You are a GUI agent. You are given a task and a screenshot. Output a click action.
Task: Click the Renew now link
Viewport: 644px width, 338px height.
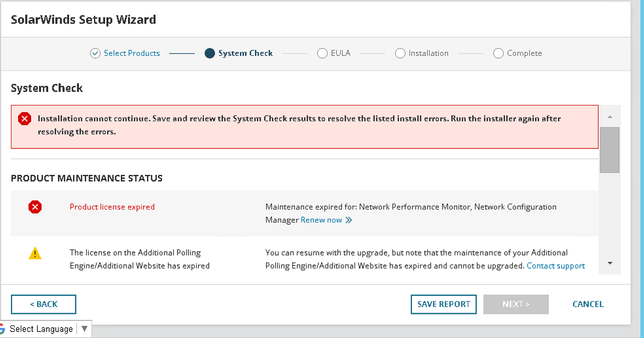tap(321, 220)
